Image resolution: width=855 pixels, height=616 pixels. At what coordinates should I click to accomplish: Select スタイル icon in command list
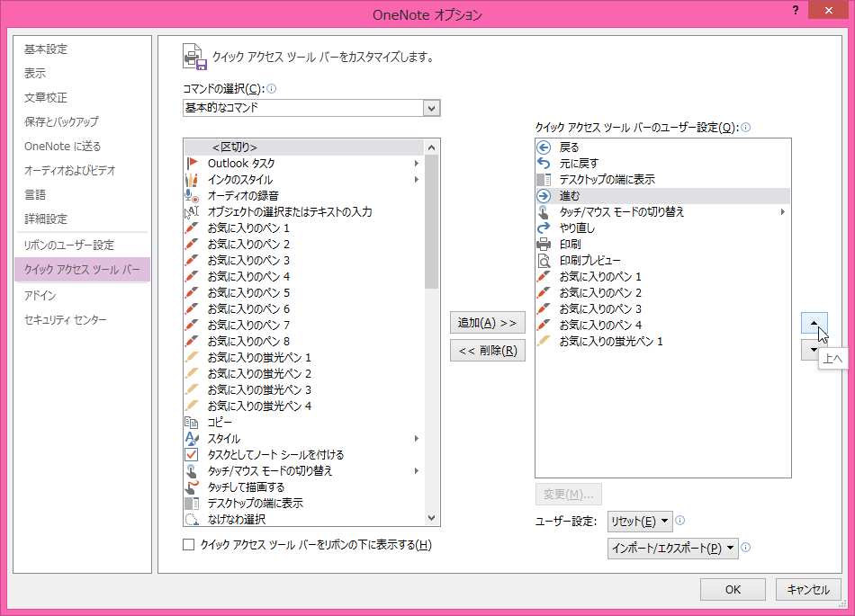(x=192, y=439)
